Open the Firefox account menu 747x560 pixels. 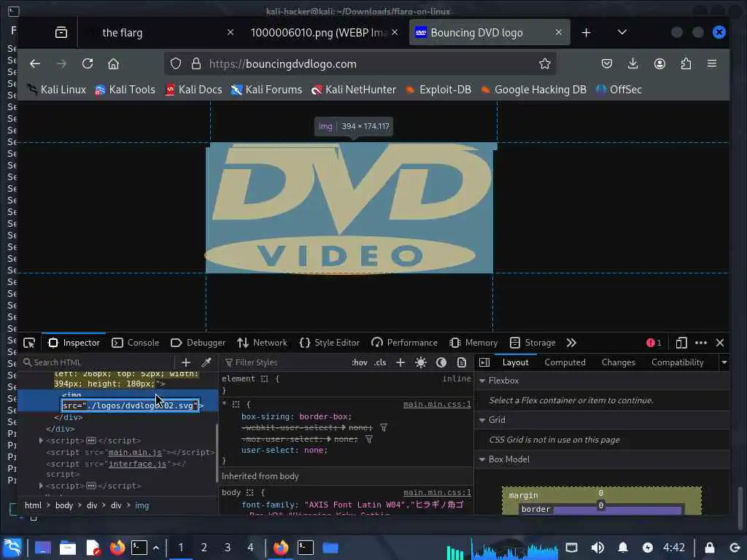[659, 64]
